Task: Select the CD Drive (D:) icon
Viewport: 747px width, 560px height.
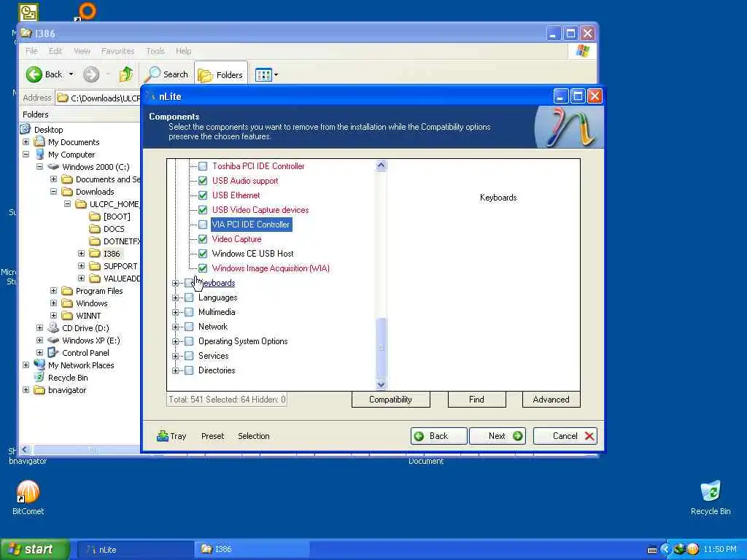Action: 53,328
